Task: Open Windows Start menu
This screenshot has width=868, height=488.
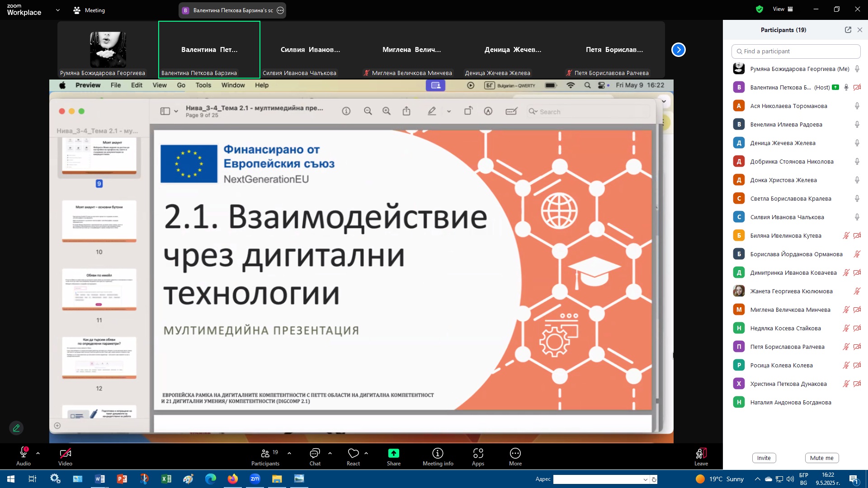Action: [x=11, y=479]
